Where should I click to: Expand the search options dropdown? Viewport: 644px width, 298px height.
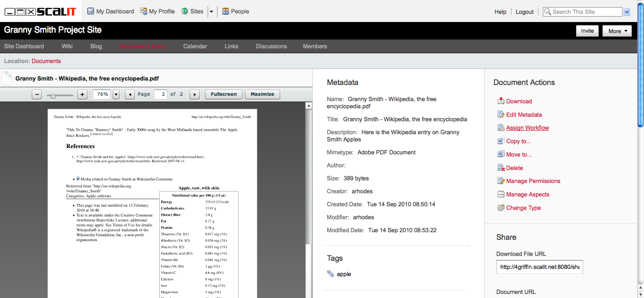click(627, 12)
